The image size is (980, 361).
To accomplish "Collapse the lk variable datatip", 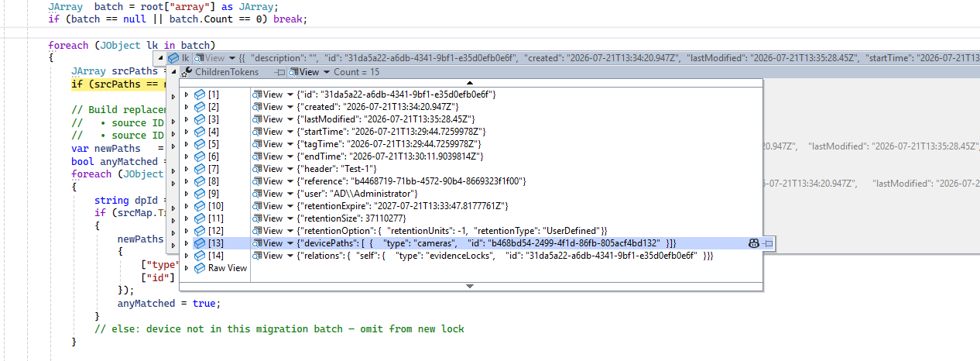I will tap(161, 59).
